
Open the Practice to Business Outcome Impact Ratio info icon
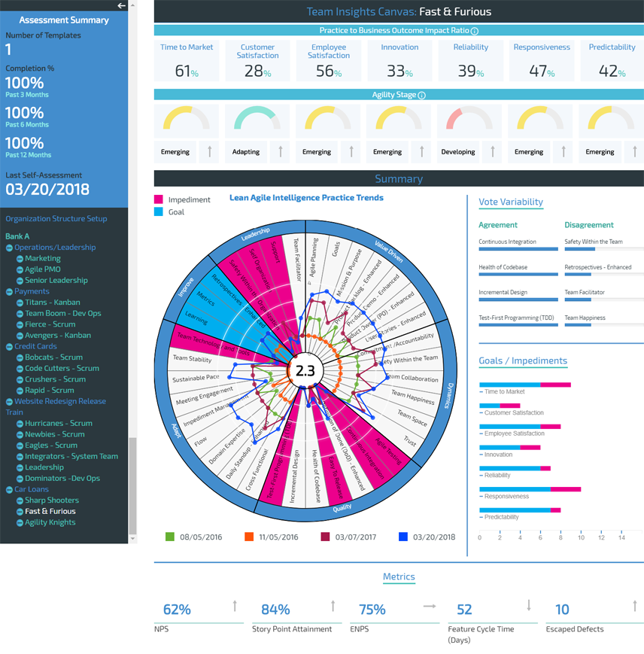click(x=474, y=30)
